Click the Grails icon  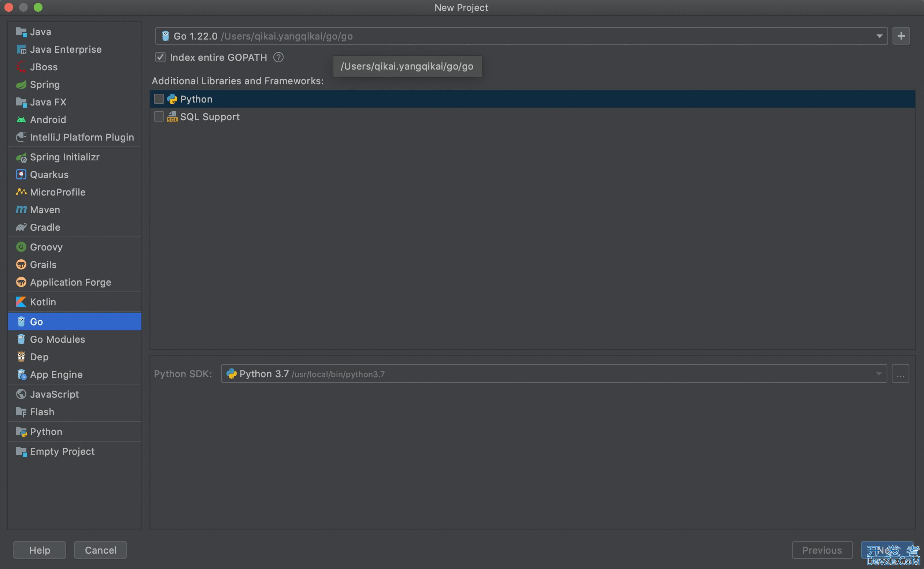coord(21,265)
